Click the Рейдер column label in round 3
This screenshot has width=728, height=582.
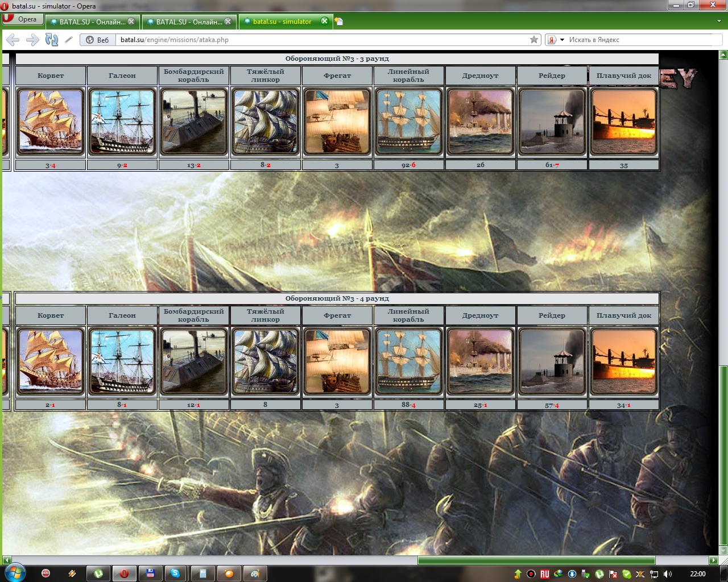[x=552, y=76]
